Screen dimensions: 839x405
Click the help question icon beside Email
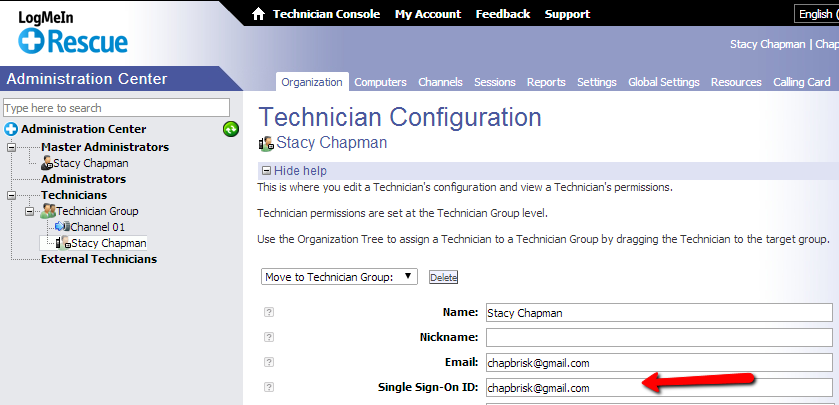[x=269, y=362]
